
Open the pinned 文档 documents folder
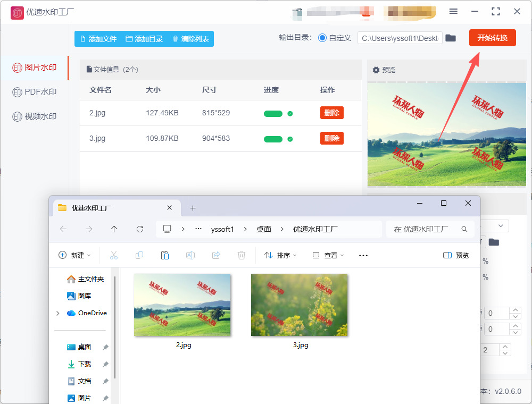[x=79, y=381]
